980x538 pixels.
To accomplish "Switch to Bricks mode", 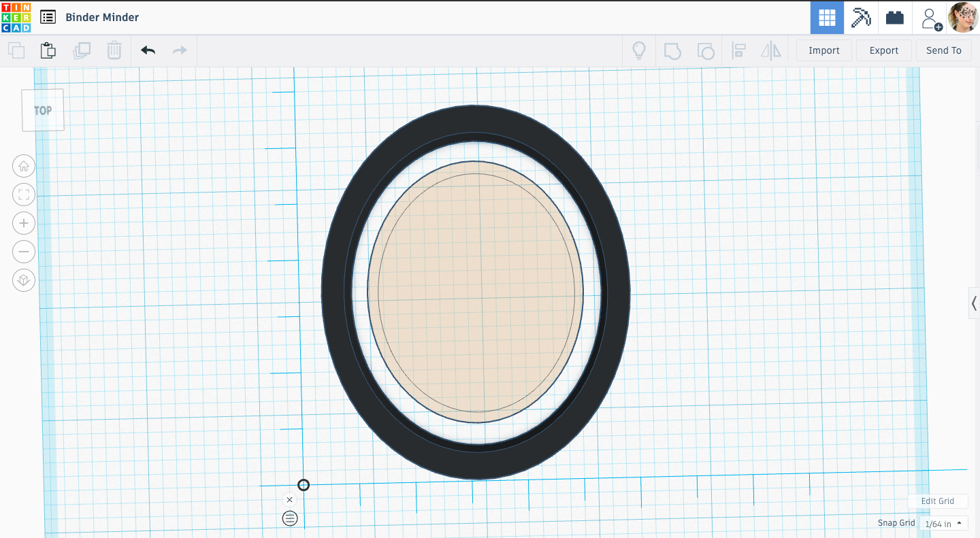I will point(895,18).
